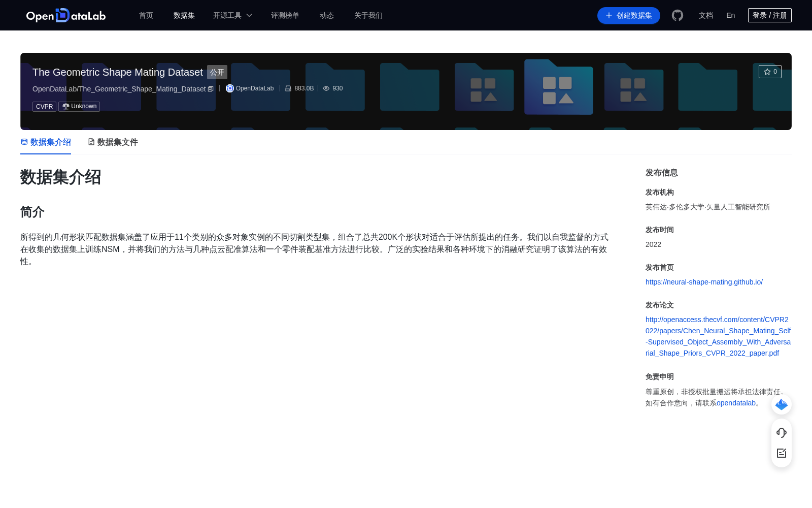Viewport: 812px width, 508px height.
Task: Click the 简介 heading
Action: pos(32,212)
